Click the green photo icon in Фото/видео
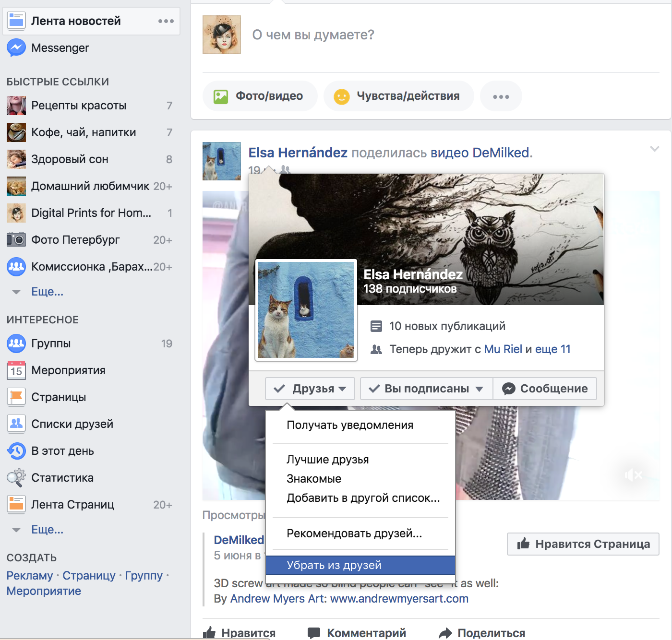The height and width of the screenshot is (640, 672). [221, 96]
